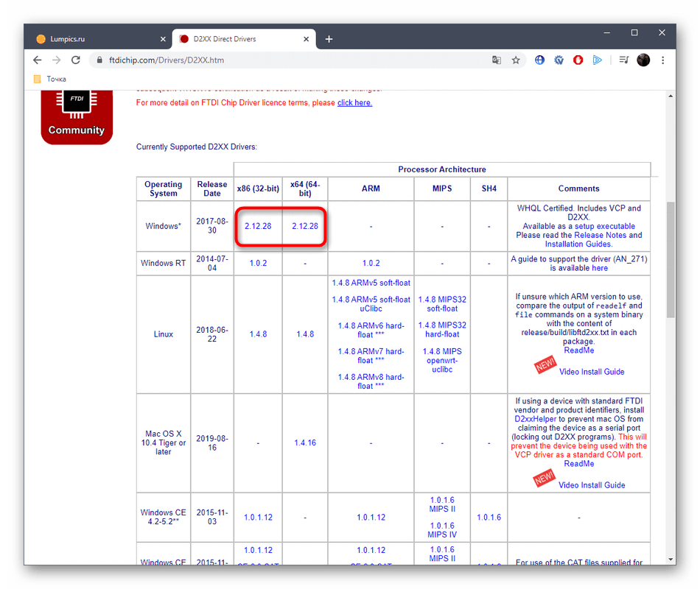The width and height of the screenshot is (700, 589).
Task: Open the red stop-hand adblock extension
Action: [578, 60]
